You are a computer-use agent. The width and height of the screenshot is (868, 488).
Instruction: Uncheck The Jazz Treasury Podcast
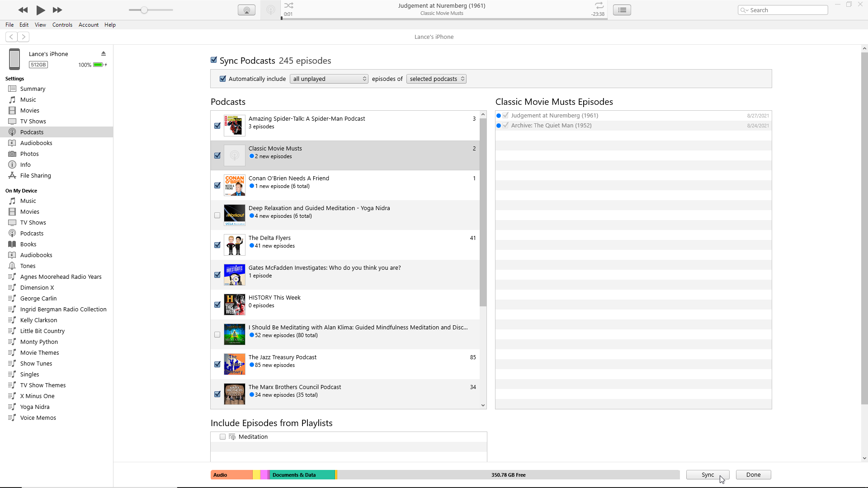pos(217,364)
